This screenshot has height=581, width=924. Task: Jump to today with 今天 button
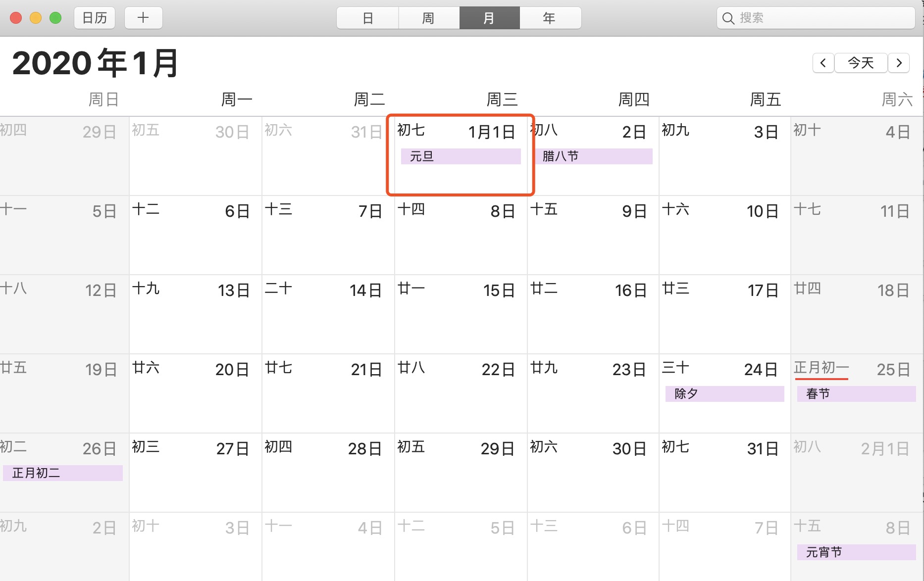point(861,63)
